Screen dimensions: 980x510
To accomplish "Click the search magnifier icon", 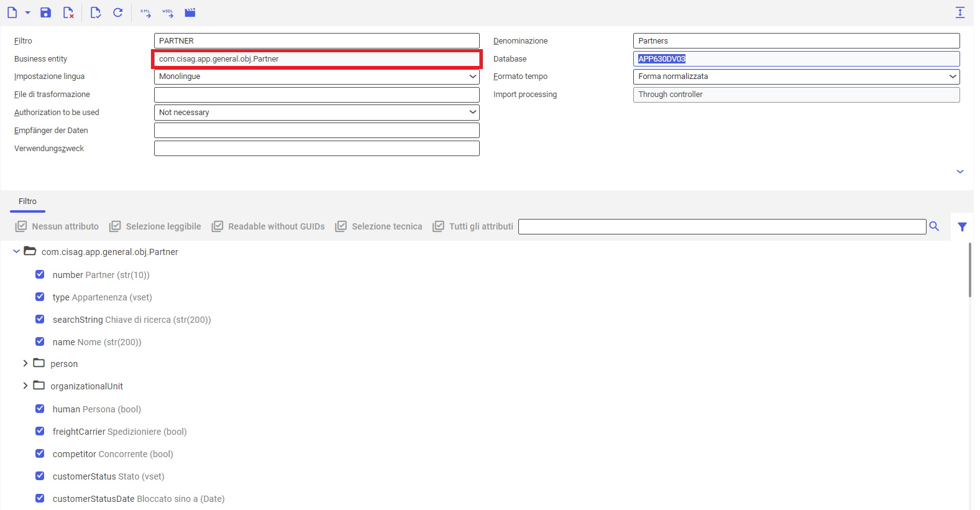I will click(934, 226).
